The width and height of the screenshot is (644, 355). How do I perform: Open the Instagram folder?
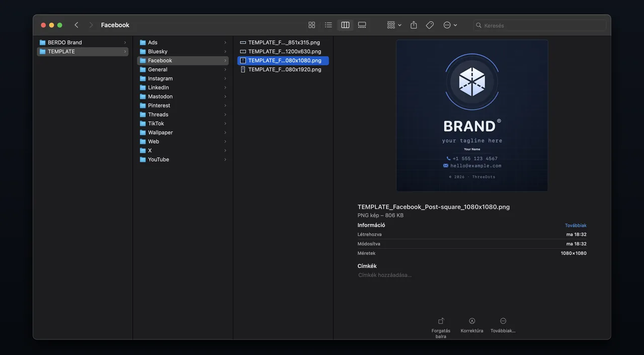[x=183, y=79]
